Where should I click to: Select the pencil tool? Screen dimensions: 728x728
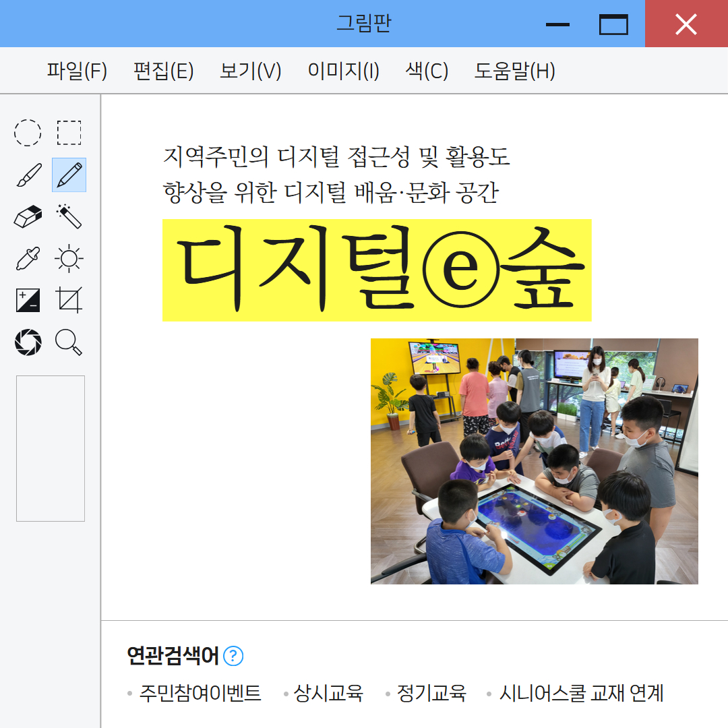69,175
